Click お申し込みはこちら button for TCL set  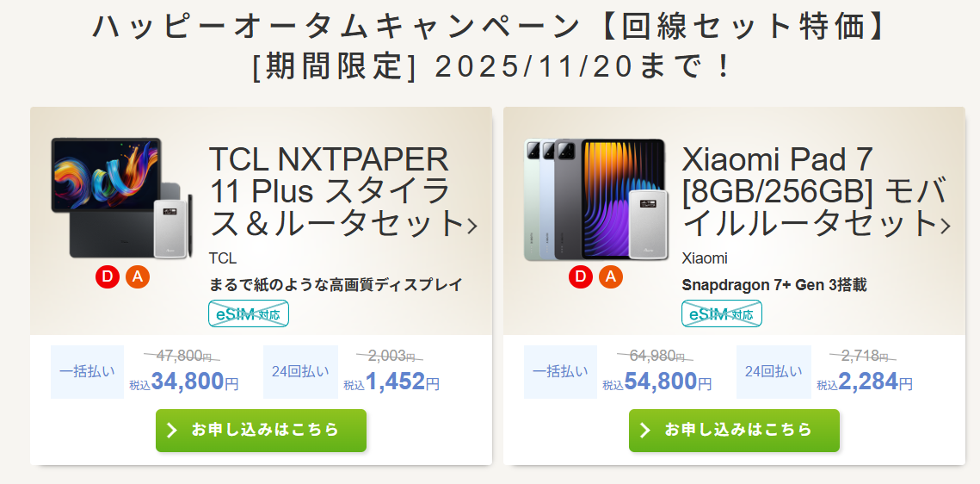(x=262, y=431)
